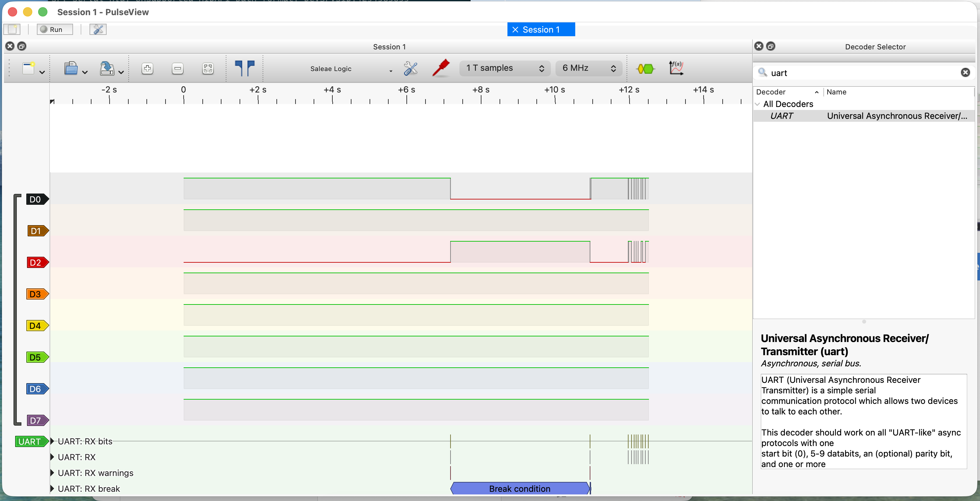Clear the uart search field

966,73
